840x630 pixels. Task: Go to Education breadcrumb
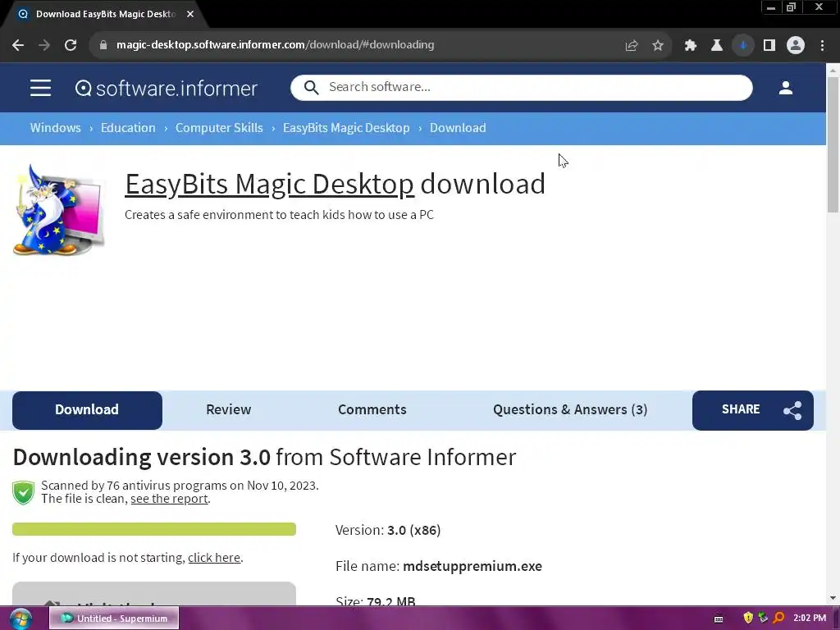(128, 128)
